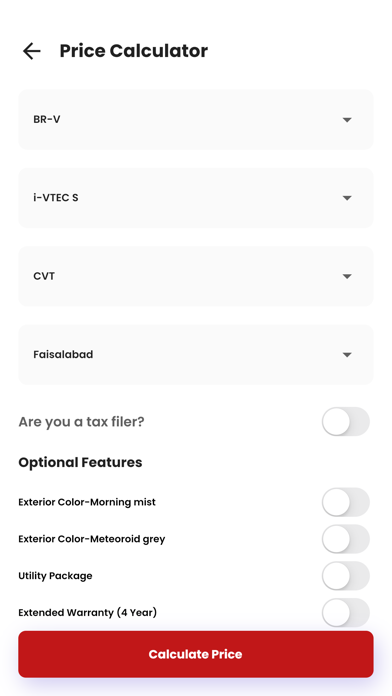The width and height of the screenshot is (392, 696).
Task: Click the caret arrow beside i-VTEC S
Action: (x=347, y=198)
